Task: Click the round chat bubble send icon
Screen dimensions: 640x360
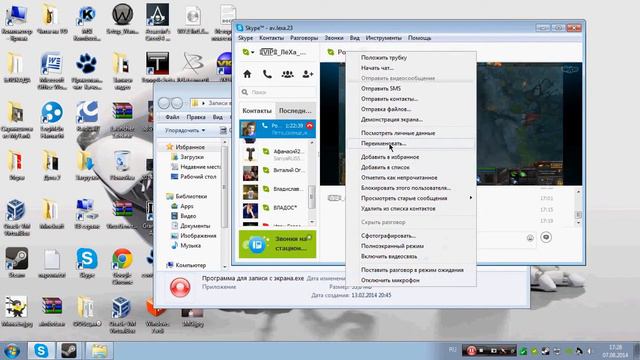Action: 546,237
